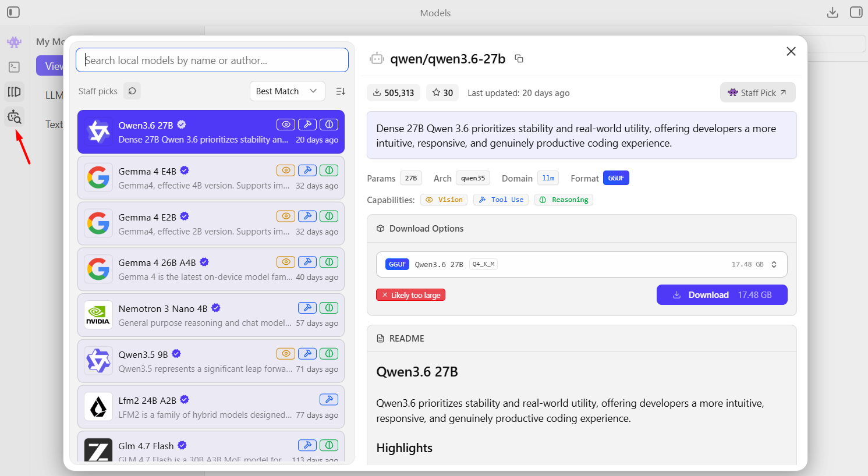Open the Developer terminal icon in the sidebar
868x476 pixels.
tap(15, 67)
